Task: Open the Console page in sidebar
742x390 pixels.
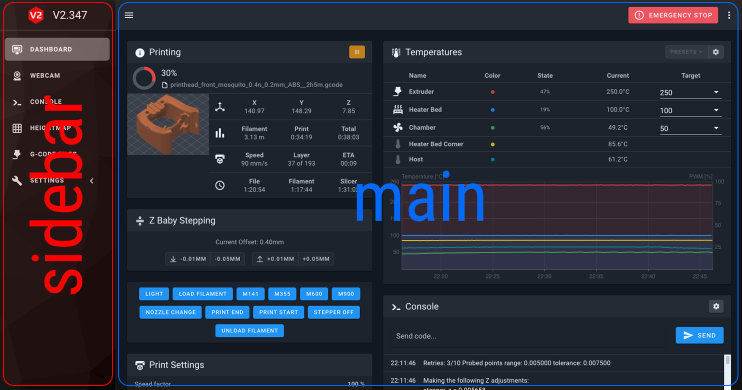Action: (57, 102)
